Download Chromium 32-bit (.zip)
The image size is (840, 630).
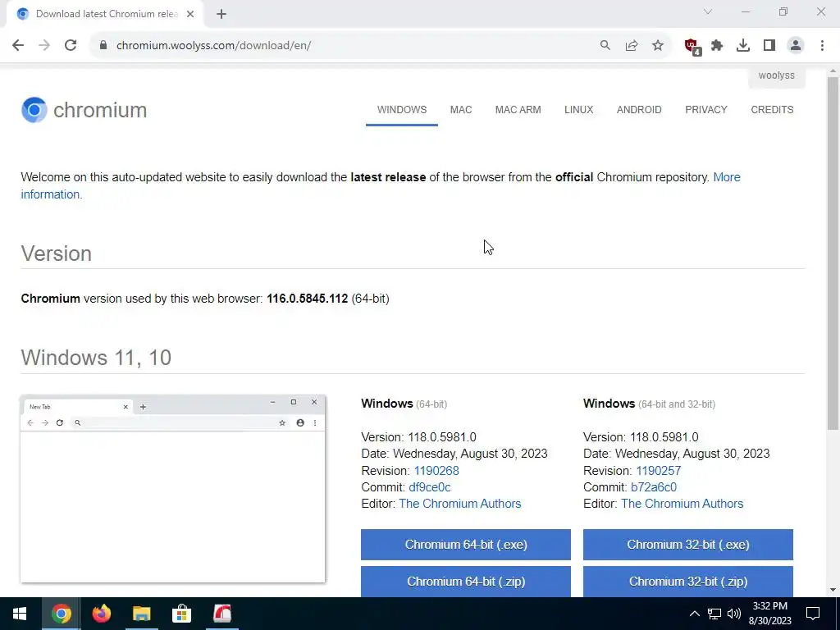pyautogui.click(x=688, y=582)
